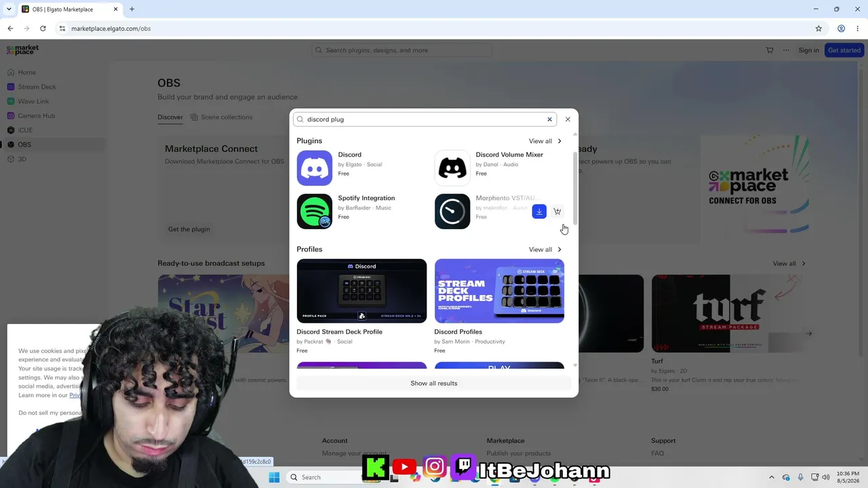Open the Discord plugin by Elgato icon
The image size is (868, 488).
click(315, 168)
